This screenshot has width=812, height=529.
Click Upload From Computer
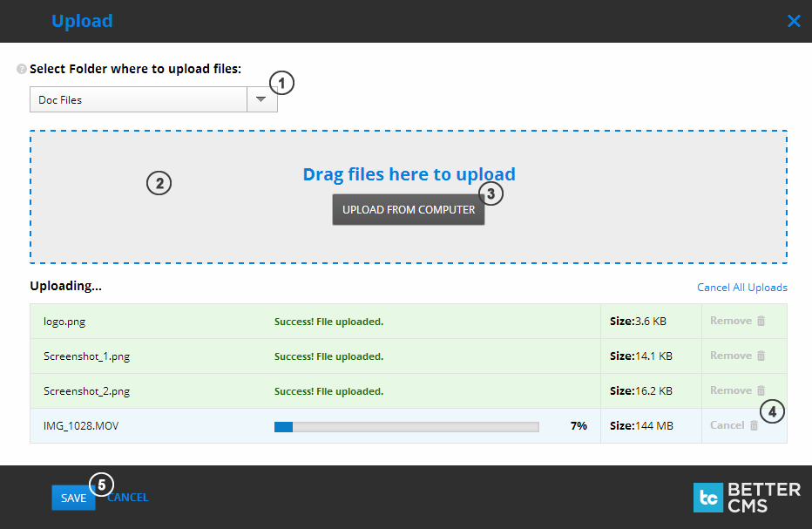click(x=408, y=209)
